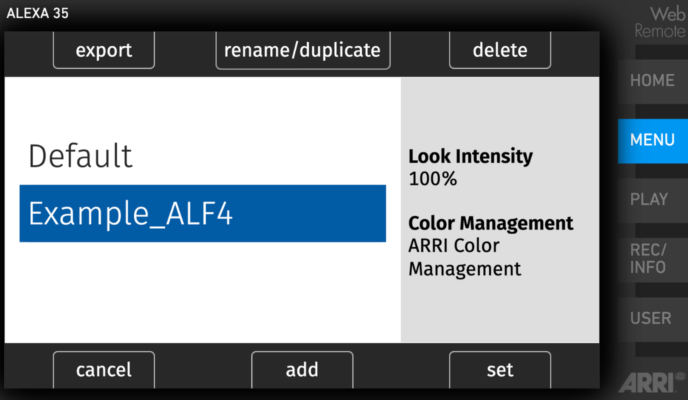688x400 pixels.
Task: Go to the HOME screen
Action: 653,81
